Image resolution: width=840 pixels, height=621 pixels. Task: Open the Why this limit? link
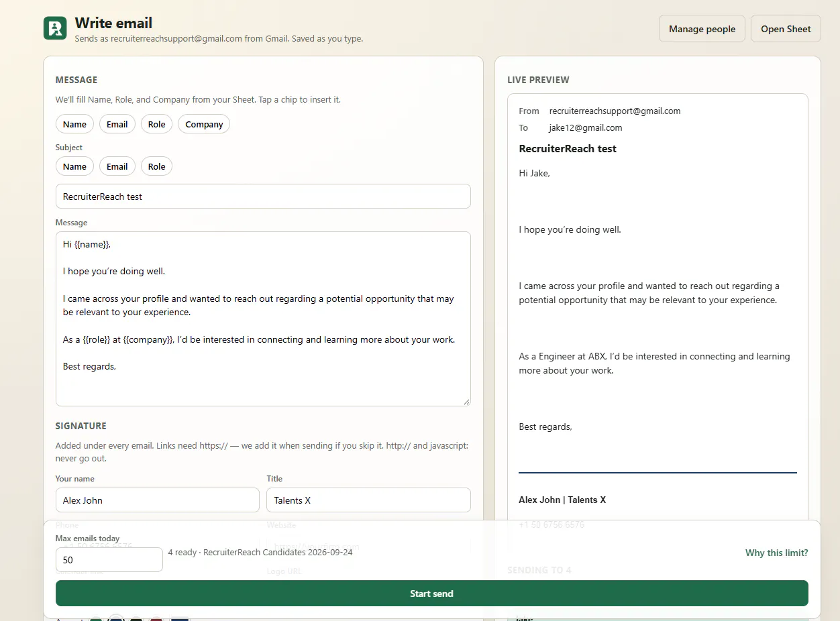pyautogui.click(x=776, y=553)
